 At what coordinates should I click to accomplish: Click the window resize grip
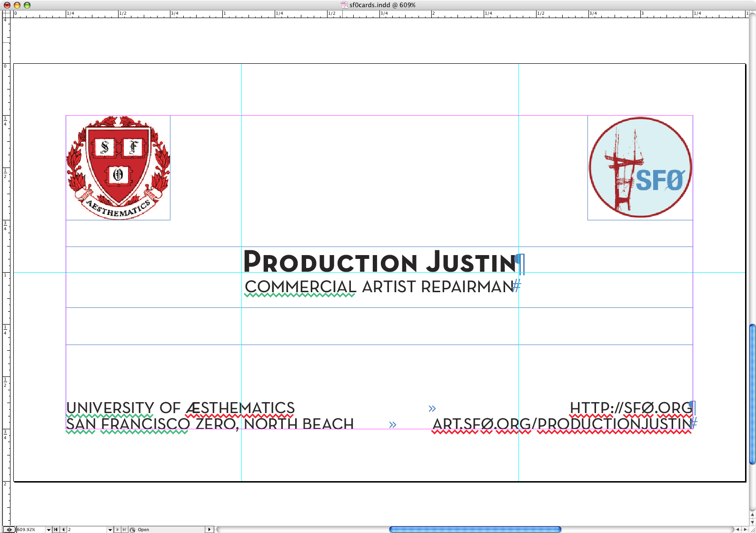[x=753, y=530]
